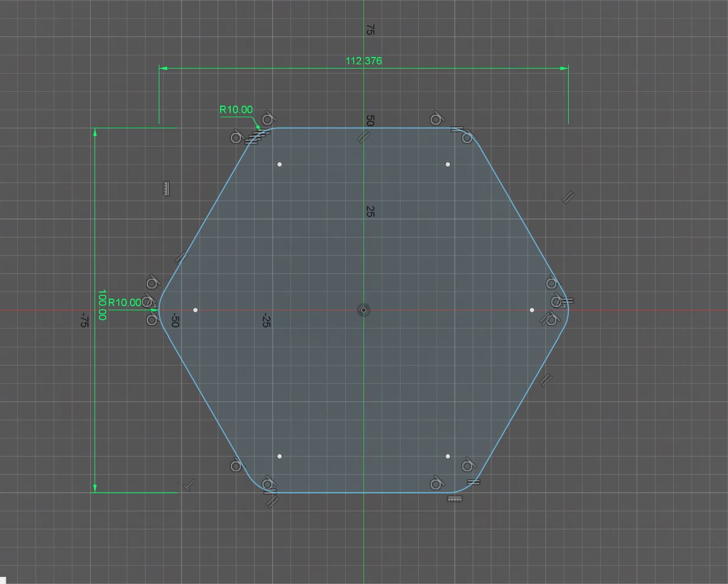The width and height of the screenshot is (728, 584).
Task: Select the parallel constraint icon outside upper-right edge
Action: pos(568,197)
